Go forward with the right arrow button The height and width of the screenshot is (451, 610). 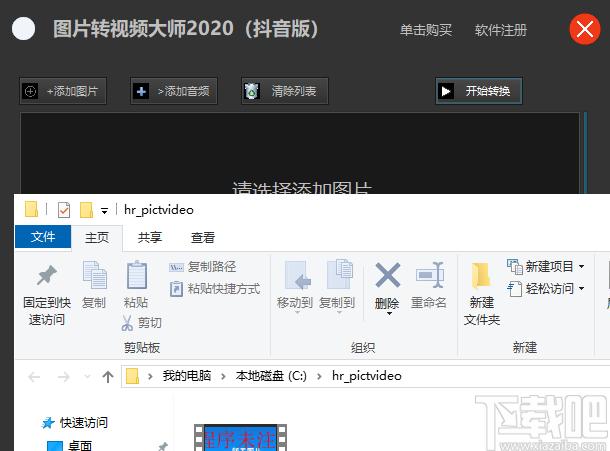tap(63, 377)
